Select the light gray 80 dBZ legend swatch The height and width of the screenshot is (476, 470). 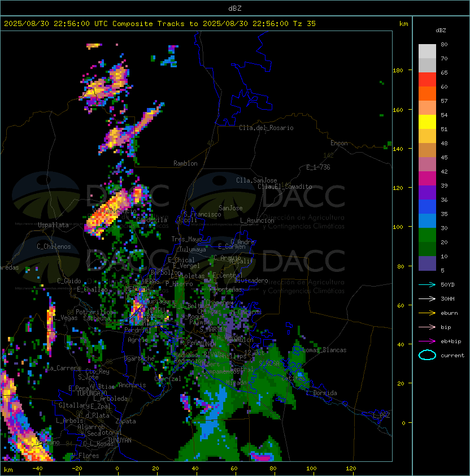coord(427,51)
